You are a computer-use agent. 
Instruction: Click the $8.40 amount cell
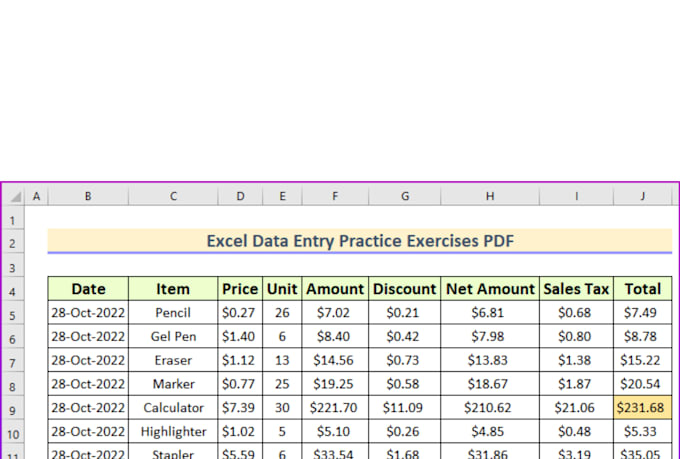click(335, 336)
